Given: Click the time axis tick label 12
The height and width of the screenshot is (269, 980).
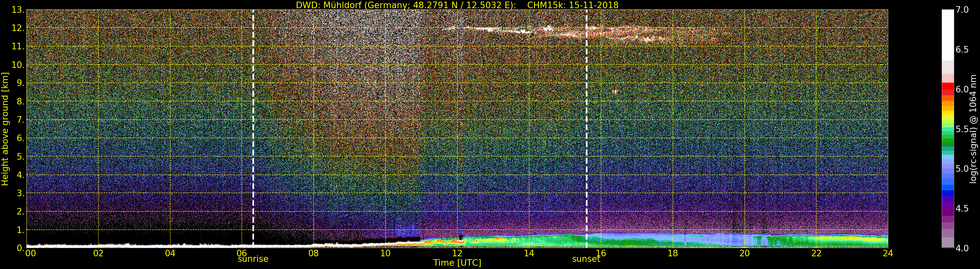Looking at the screenshot, I should point(457,253).
